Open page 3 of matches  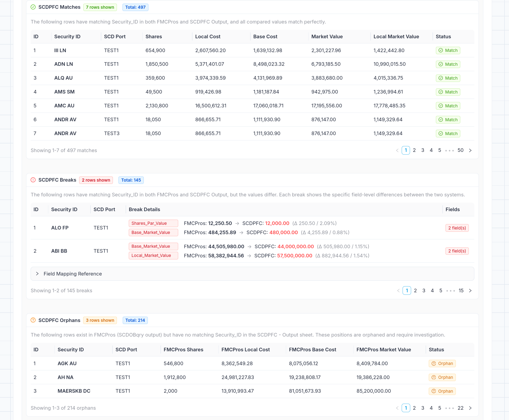(x=423, y=150)
